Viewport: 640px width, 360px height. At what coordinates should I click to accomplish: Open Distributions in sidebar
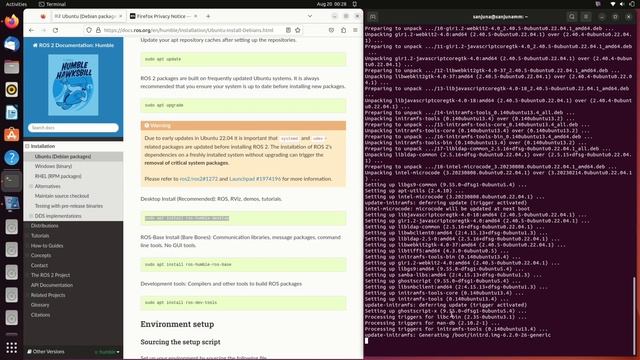pyautogui.click(x=44, y=226)
